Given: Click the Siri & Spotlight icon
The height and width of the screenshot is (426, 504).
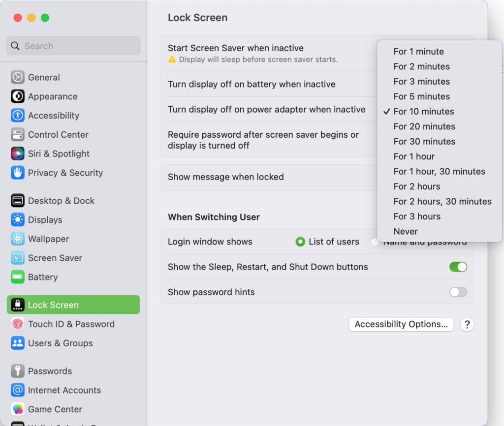Looking at the screenshot, I should click(18, 153).
